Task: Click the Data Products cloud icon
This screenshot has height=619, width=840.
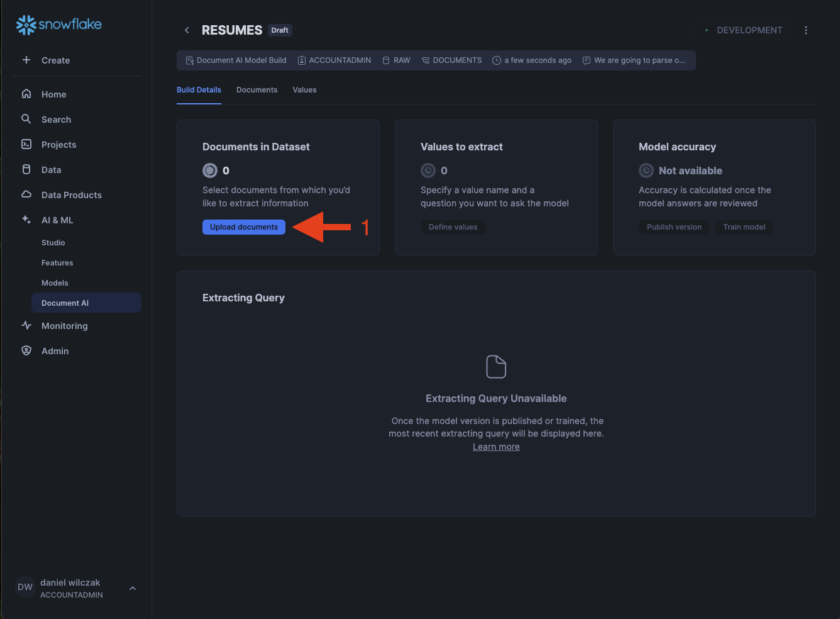Action: pyautogui.click(x=26, y=195)
